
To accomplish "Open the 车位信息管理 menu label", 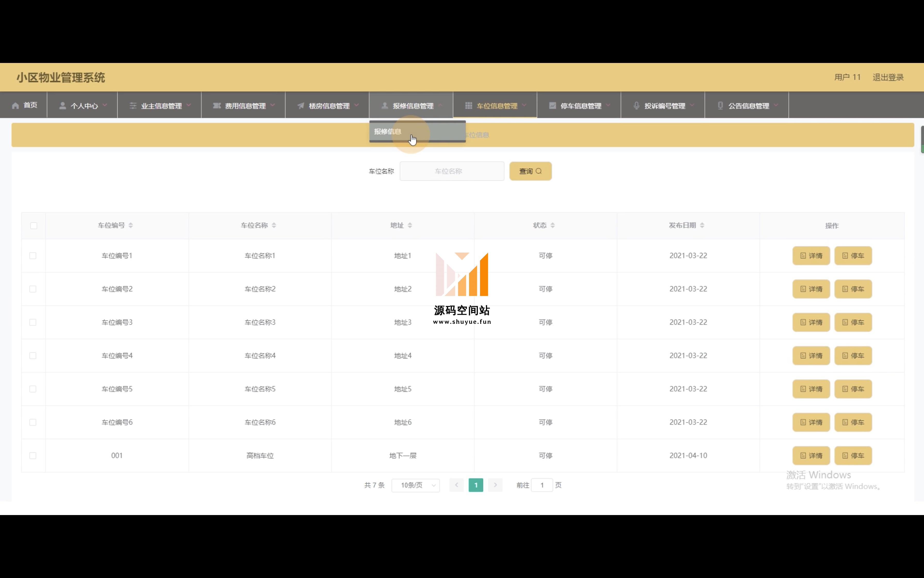I will point(497,106).
